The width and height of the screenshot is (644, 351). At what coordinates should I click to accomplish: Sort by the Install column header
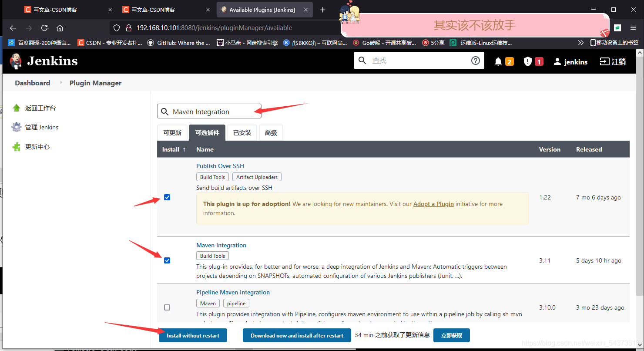[174, 149]
